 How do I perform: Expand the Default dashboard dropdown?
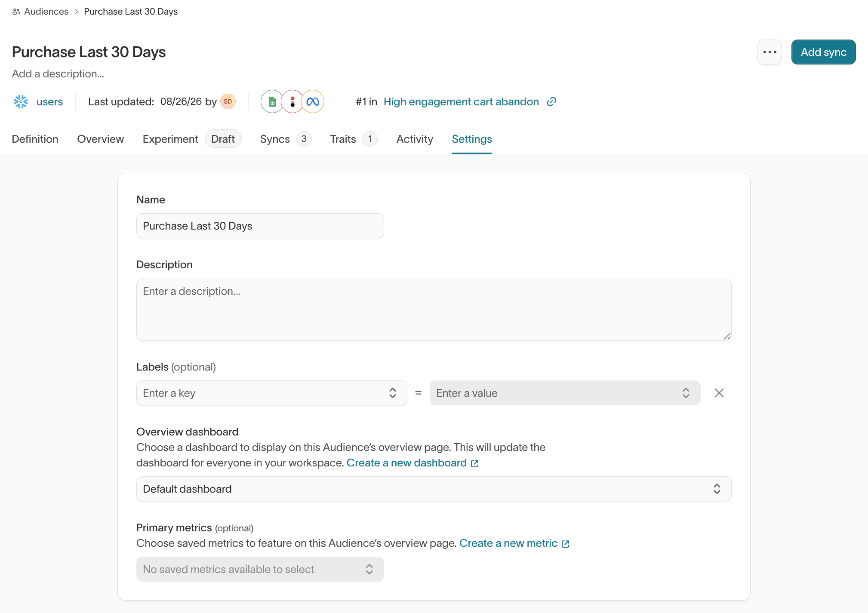point(434,489)
